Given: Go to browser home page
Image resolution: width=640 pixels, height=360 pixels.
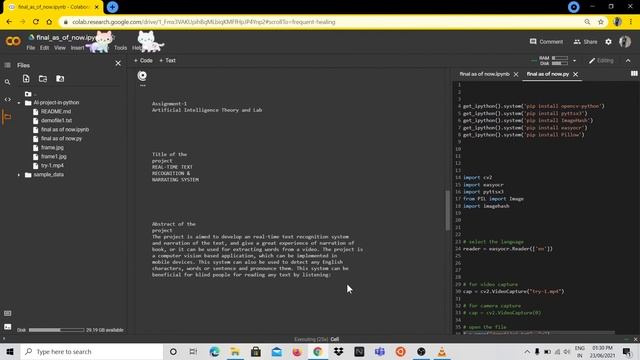Looking at the screenshot, I should 49,22.
